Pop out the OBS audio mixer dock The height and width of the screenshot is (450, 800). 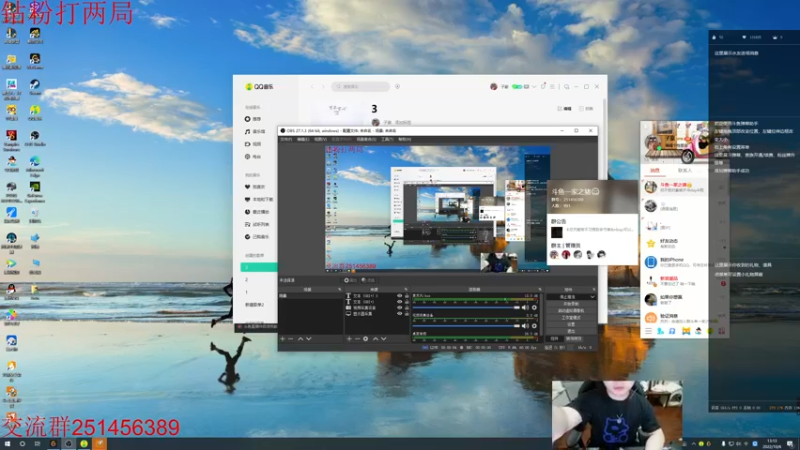(x=540, y=289)
